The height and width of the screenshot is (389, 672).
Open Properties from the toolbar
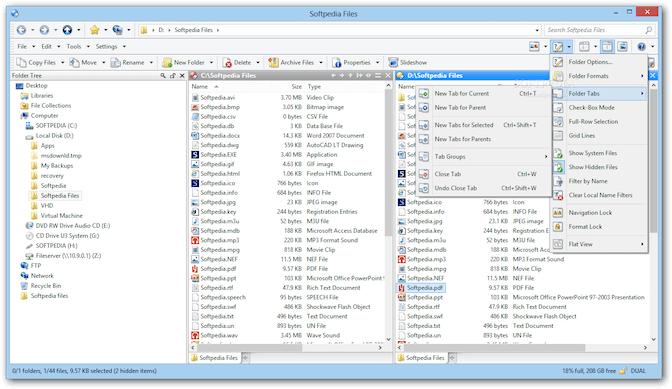[x=351, y=63]
